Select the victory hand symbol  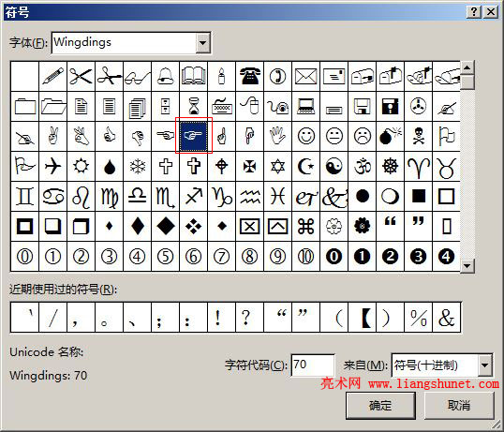click(53, 136)
